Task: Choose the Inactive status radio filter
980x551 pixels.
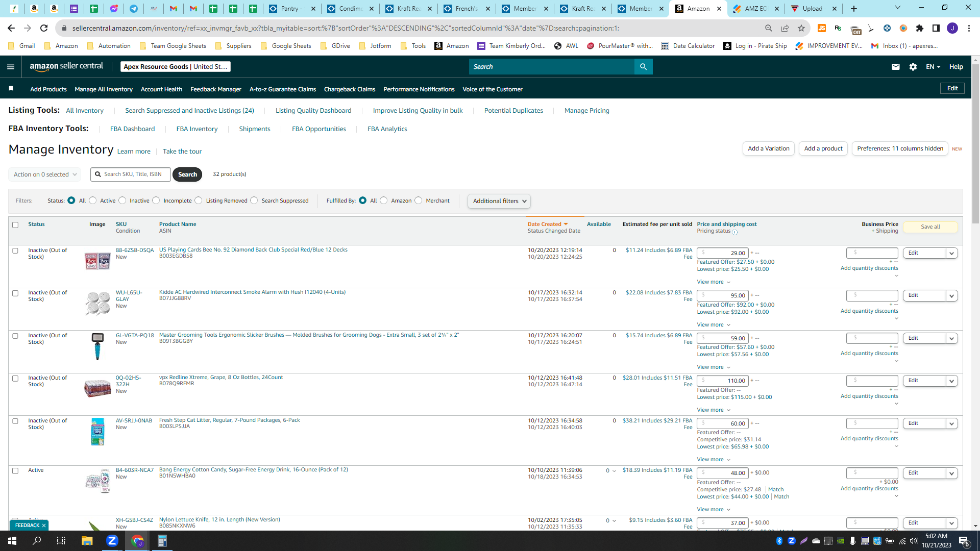Action: pyautogui.click(x=122, y=201)
